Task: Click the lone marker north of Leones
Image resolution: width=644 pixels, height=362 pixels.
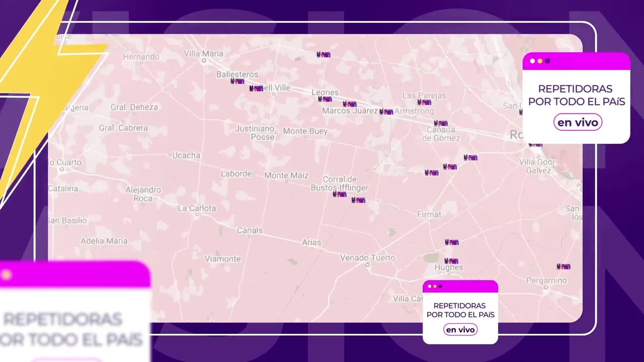Action: pos(324,55)
